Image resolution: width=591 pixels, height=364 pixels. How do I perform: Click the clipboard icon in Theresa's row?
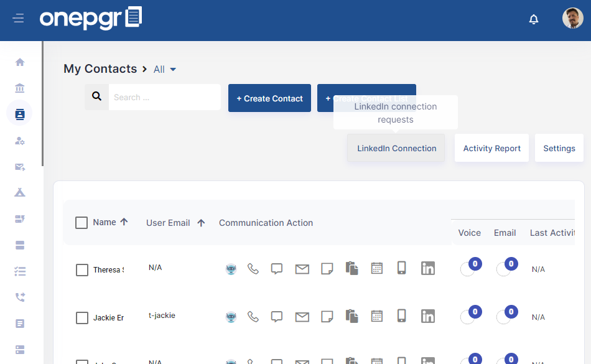(351, 268)
